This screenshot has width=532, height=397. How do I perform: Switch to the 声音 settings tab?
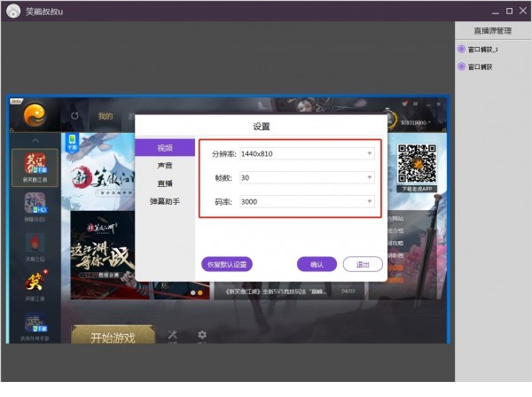pyautogui.click(x=165, y=165)
